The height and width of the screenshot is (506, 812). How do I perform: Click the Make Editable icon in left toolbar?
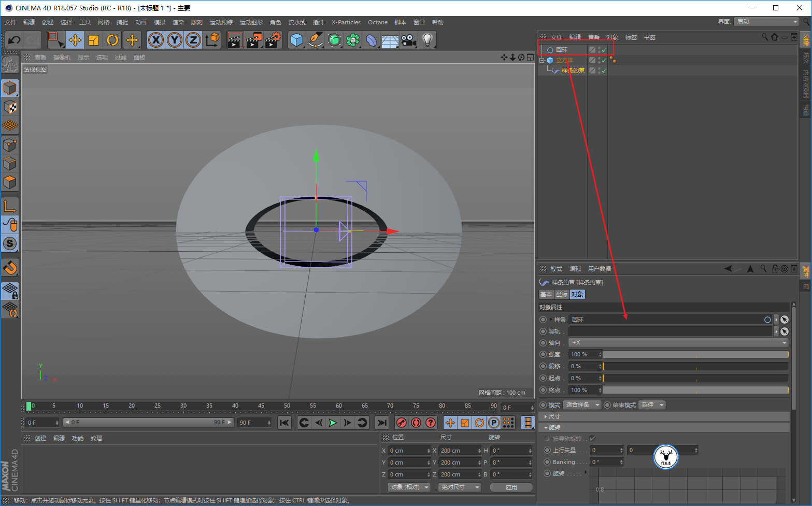10,64
